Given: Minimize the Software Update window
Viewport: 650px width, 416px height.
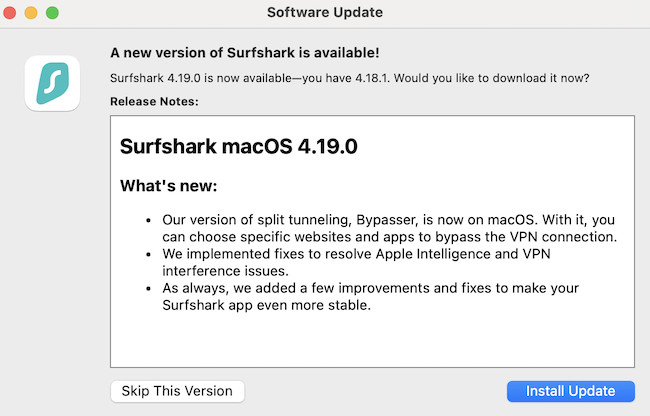Looking at the screenshot, I should (x=31, y=13).
